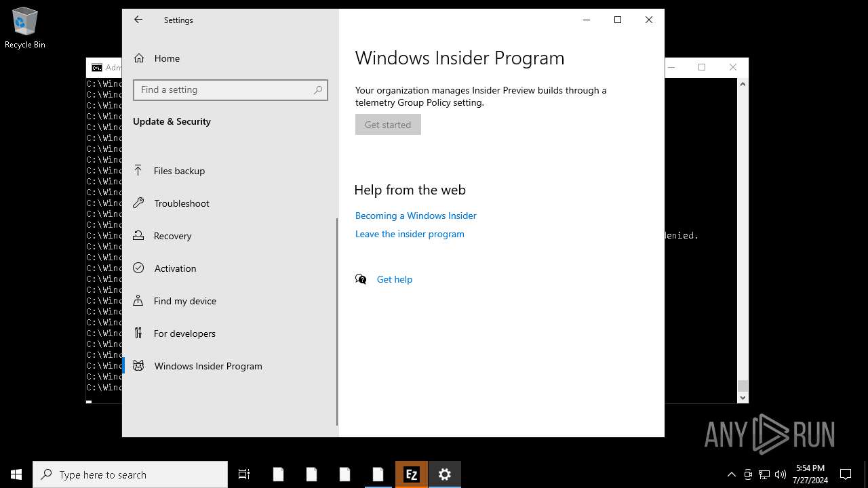Maximize the Command Prompt window
This screenshot has height=488, width=868.
click(702, 67)
